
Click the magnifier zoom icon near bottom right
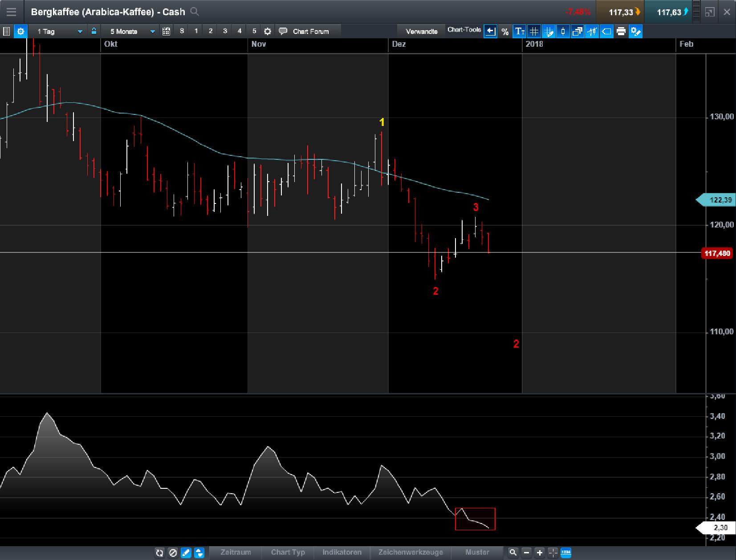(x=514, y=552)
